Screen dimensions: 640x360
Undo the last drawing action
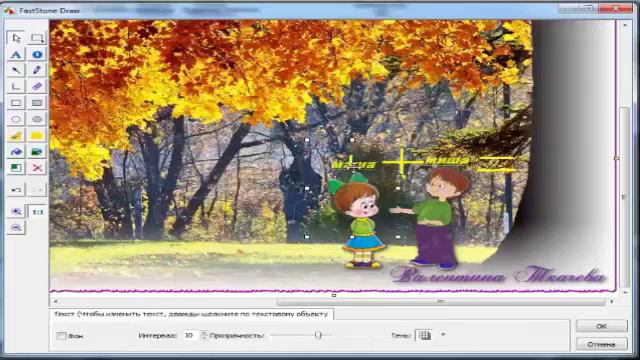pos(16,190)
